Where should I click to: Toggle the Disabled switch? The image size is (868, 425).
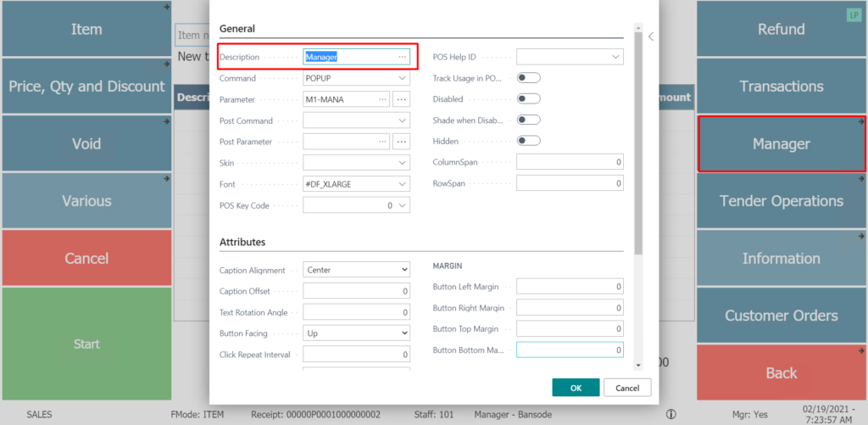(528, 99)
